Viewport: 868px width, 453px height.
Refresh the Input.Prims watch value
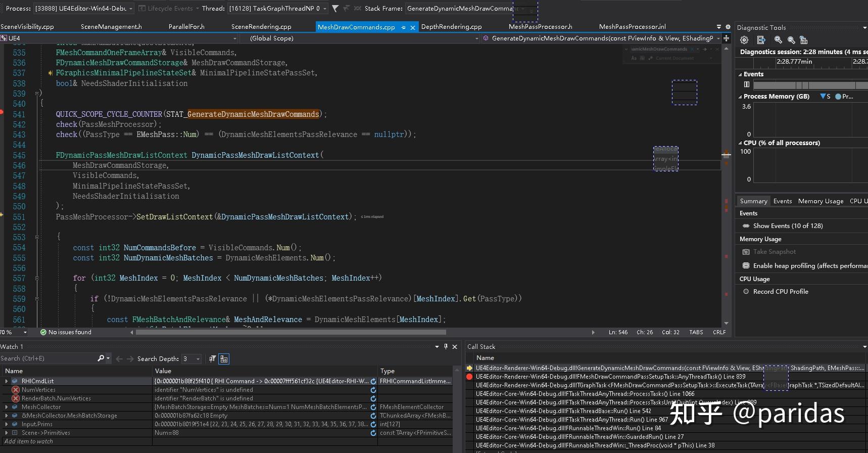(373, 424)
